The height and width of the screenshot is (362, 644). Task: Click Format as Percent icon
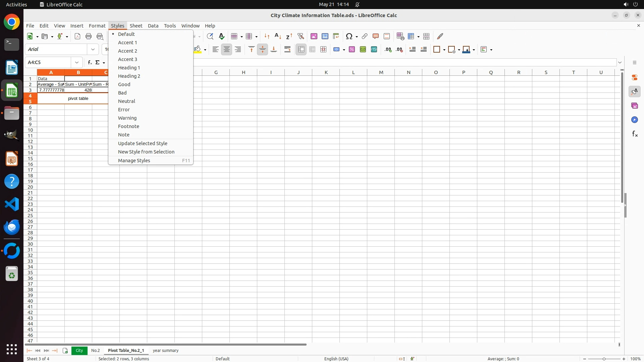point(352,50)
